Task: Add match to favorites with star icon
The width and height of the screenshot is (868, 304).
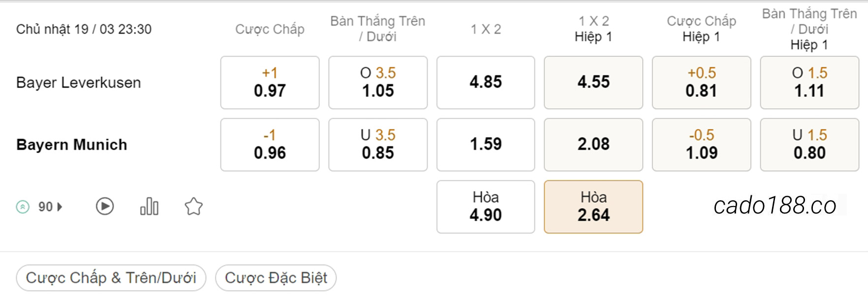Action: coord(193,206)
